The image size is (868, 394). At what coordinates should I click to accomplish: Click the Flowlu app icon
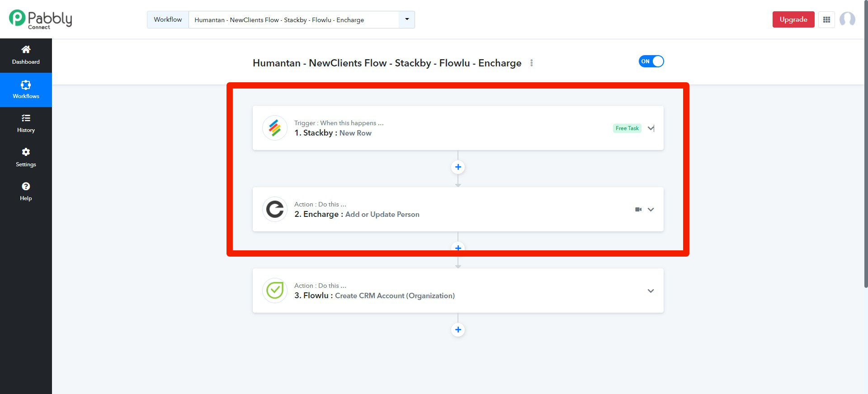(x=275, y=291)
